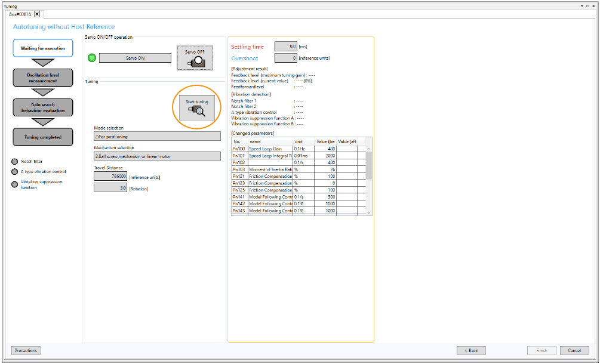Click the Vibration suppression function indicator
Screen dimensions: 600x364
pyautogui.click(x=15, y=184)
